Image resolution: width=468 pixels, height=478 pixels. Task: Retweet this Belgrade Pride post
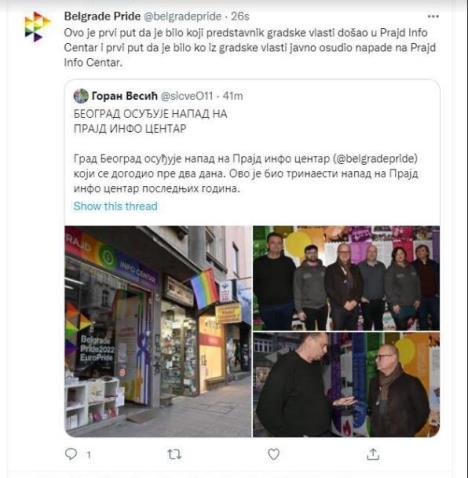click(174, 454)
